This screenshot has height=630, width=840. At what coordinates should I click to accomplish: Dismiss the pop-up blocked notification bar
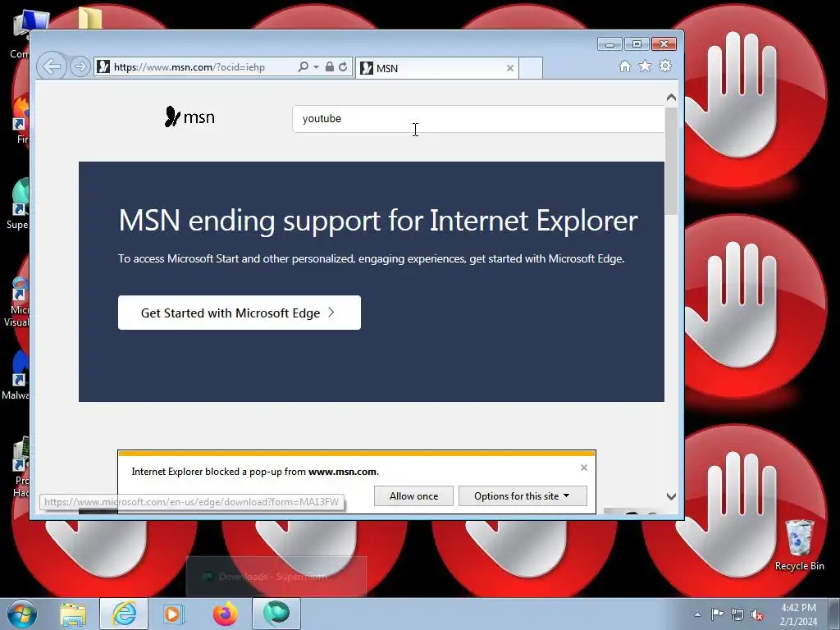click(584, 468)
